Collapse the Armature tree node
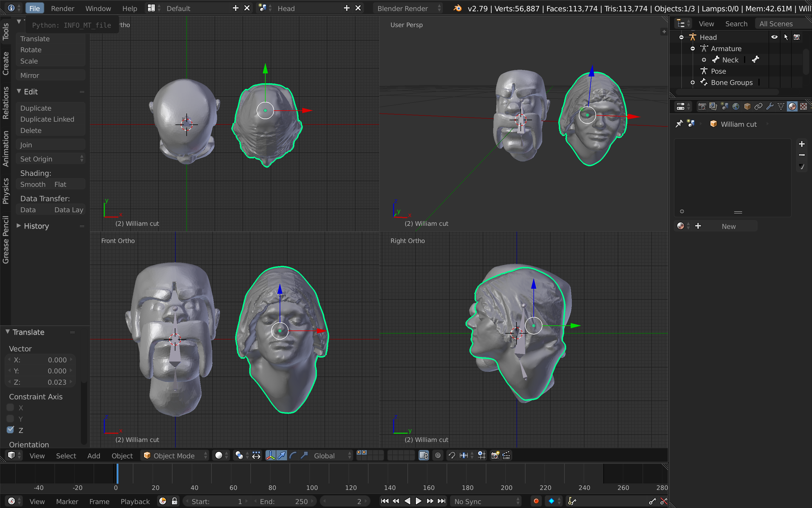Image resolution: width=812 pixels, height=508 pixels. 692,48
